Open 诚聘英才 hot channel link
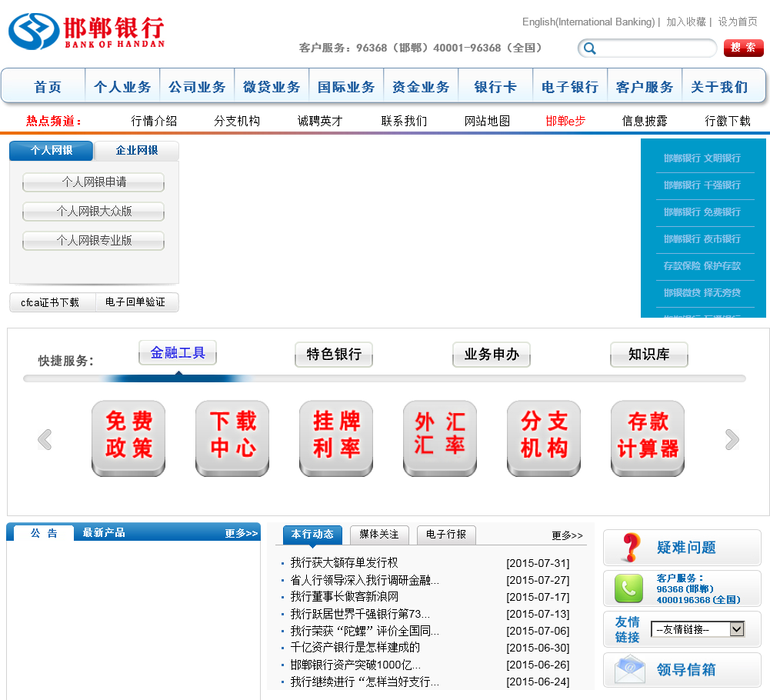This screenshot has height=700, width=770. 320,121
